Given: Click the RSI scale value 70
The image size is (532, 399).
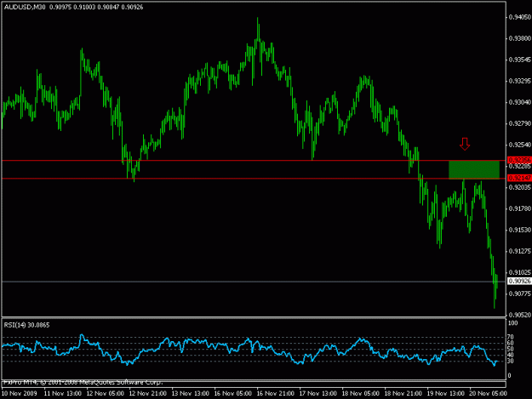Looking at the screenshot, I should 511,337.
